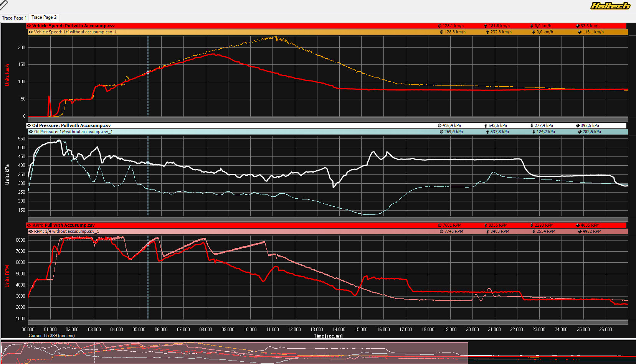Click average diamond icon for 1/4 without accusump speed
The width and height of the screenshot is (636, 364).
point(580,32)
